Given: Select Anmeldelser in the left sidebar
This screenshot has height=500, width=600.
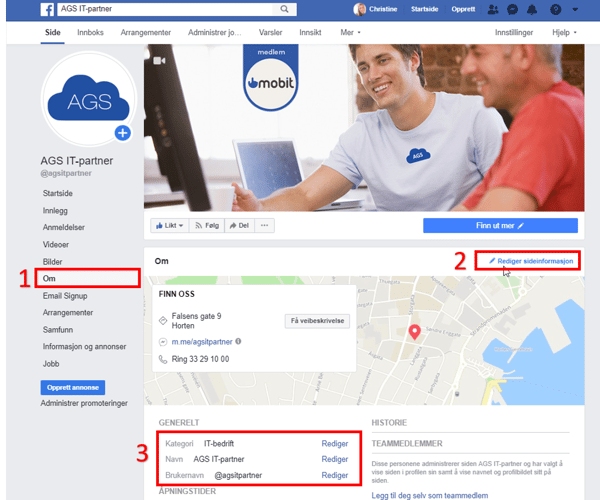Looking at the screenshot, I should coord(64,227).
